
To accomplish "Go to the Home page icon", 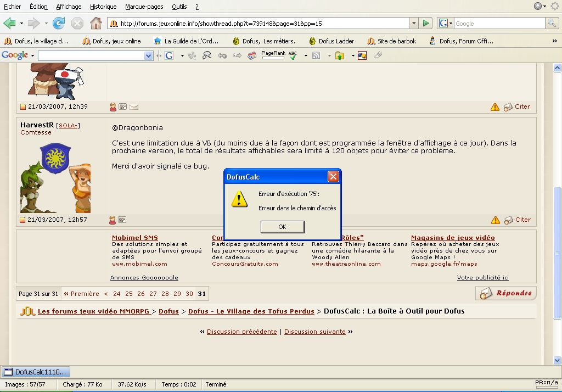I will click(x=95, y=23).
